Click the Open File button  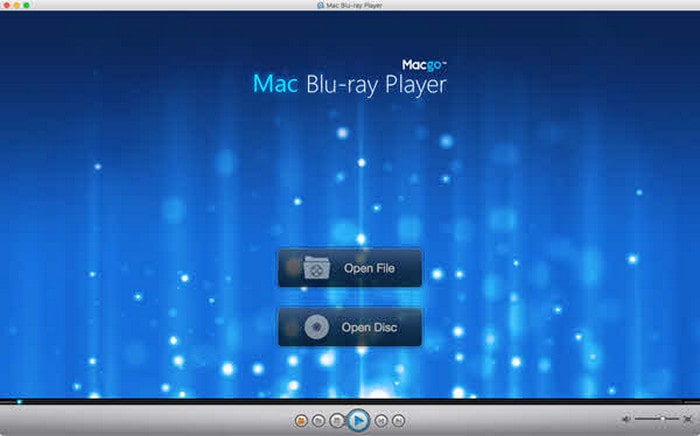[349, 268]
